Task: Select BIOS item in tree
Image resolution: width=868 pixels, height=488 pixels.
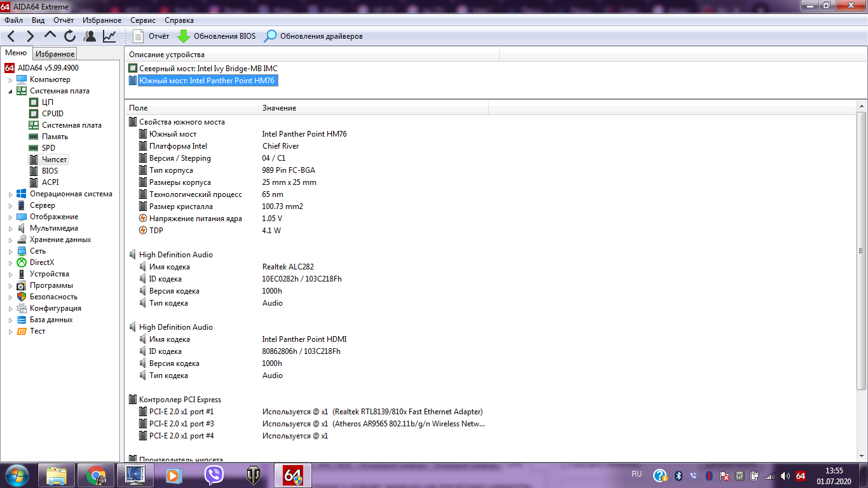Action: (50, 171)
